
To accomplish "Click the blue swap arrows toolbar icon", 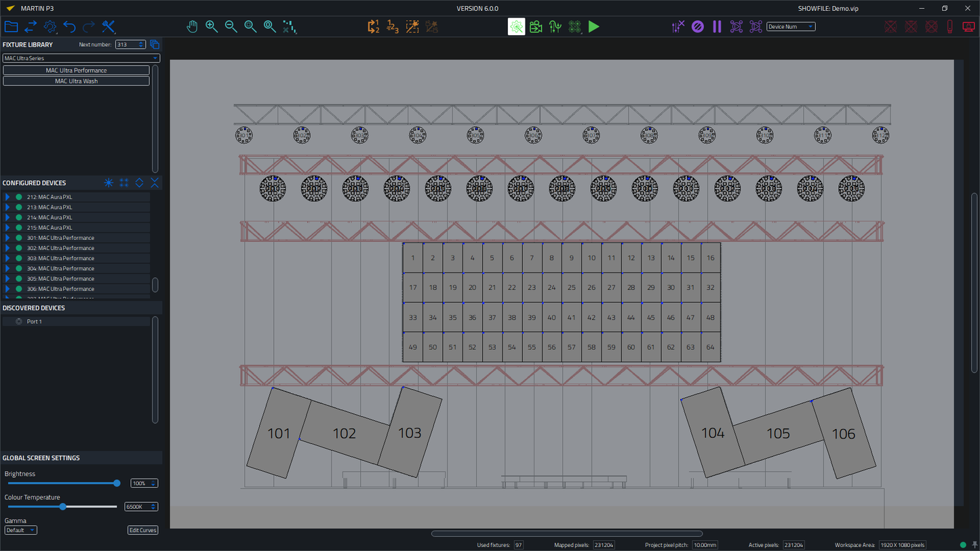I will click(31, 26).
